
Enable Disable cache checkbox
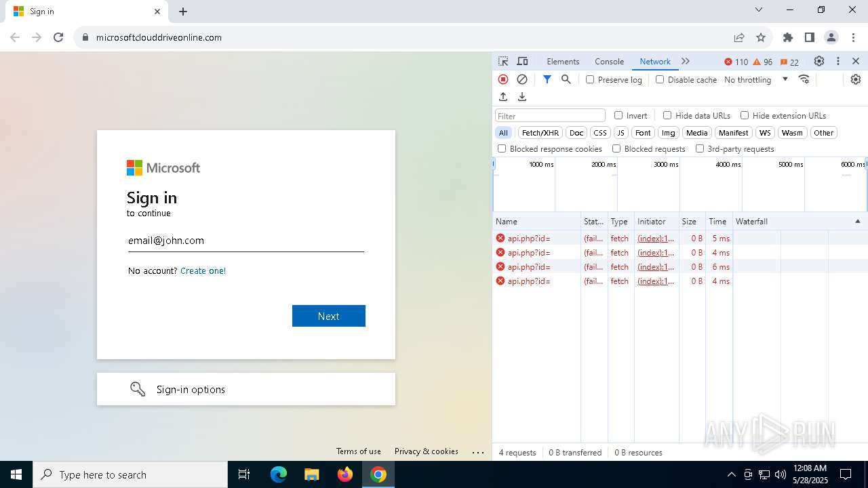[x=660, y=79]
